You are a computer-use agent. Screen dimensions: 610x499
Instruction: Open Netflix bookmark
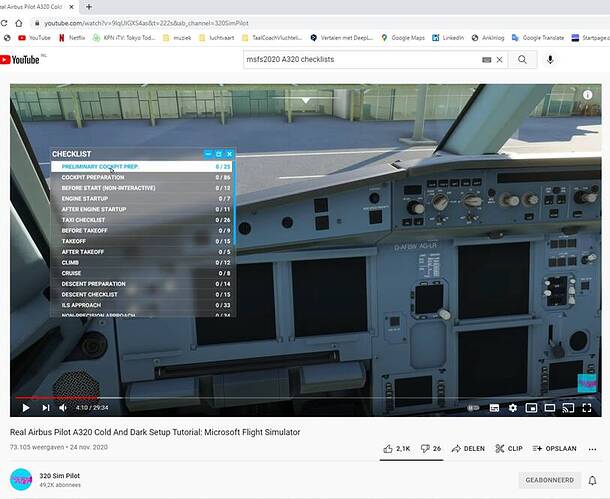(72, 38)
